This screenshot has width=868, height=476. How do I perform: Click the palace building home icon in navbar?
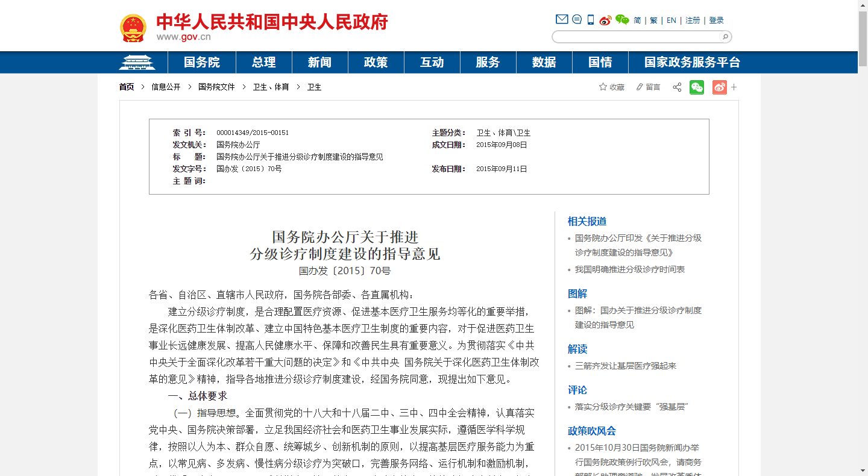click(x=137, y=62)
